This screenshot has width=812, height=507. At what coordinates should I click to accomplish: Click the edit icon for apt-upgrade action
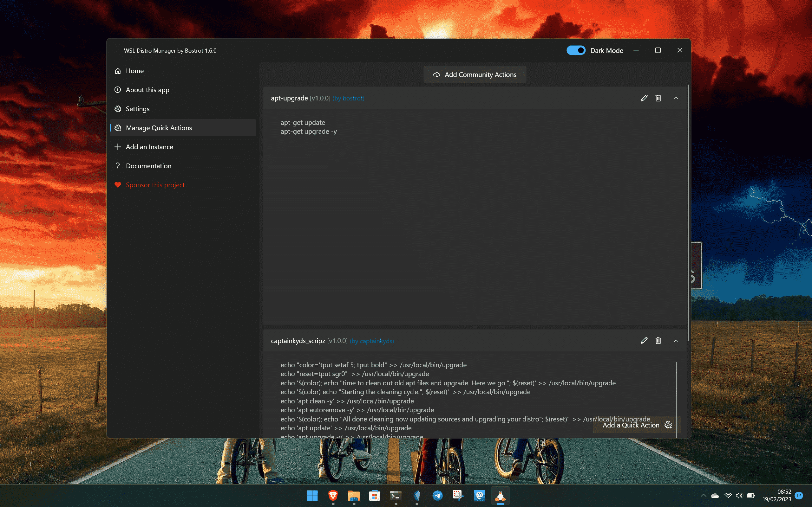(643, 98)
